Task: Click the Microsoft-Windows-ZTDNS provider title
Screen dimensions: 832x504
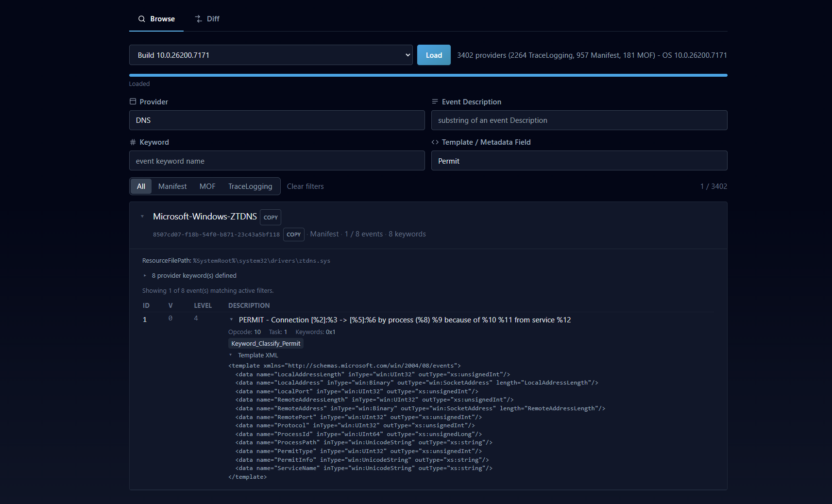Action: [205, 217]
